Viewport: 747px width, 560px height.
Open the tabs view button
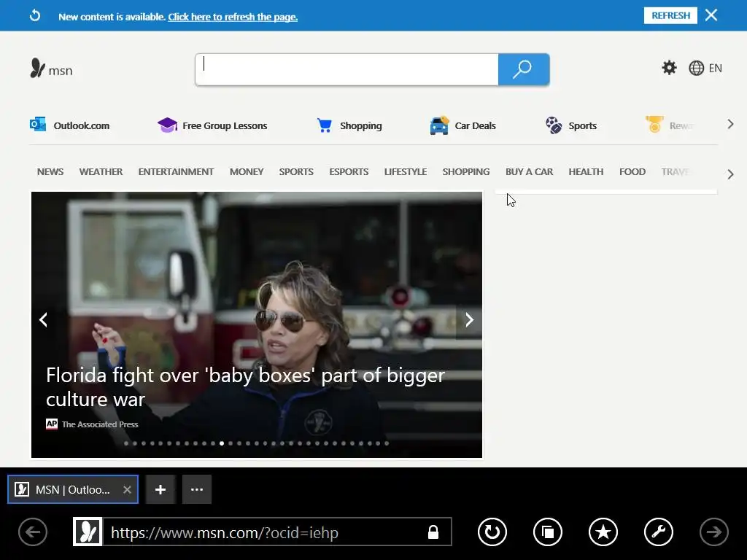point(548,532)
